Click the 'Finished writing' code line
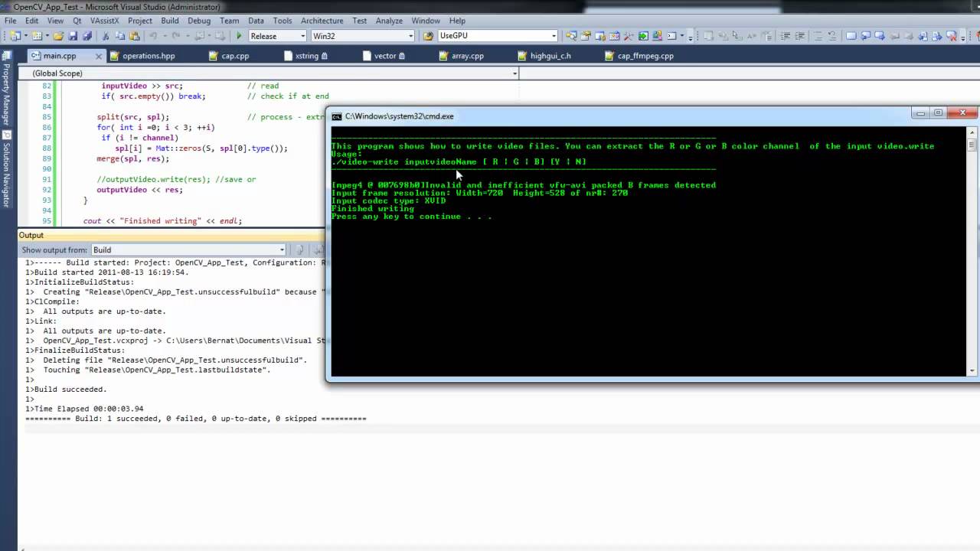The height and width of the screenshot is (551, 980). [x=162, y=221]
